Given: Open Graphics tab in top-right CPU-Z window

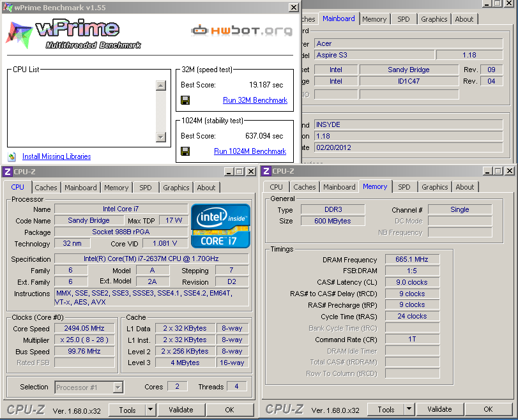Looking at the screenshot, I should [434, 19].
